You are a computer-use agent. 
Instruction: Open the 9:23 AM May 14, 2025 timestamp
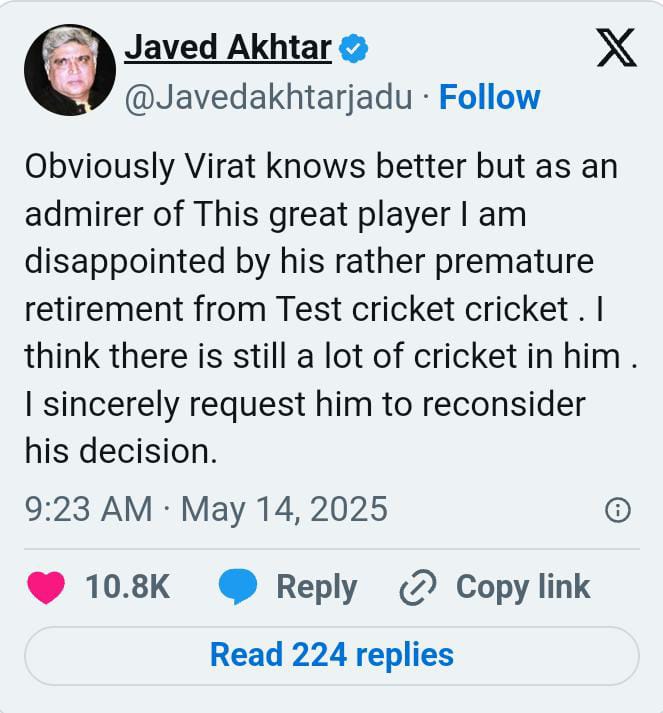click(206, 509)
